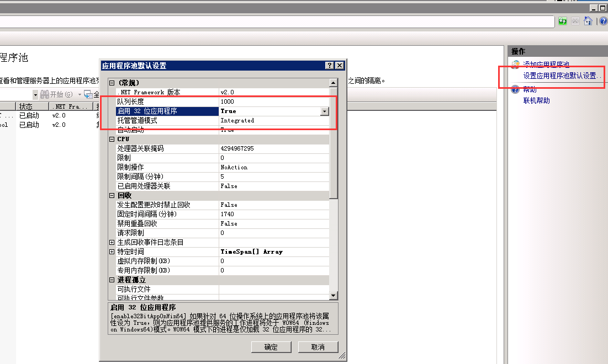Click the 确定 (OK) button
Viewport: 608px width, 364px height.
271,347
